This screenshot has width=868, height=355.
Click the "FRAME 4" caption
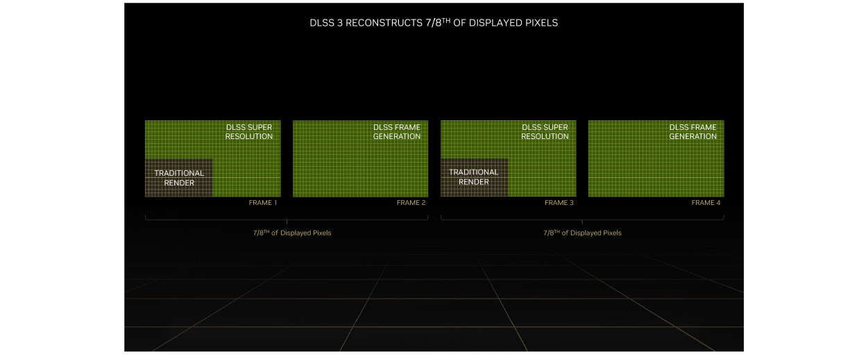point(706,203)
